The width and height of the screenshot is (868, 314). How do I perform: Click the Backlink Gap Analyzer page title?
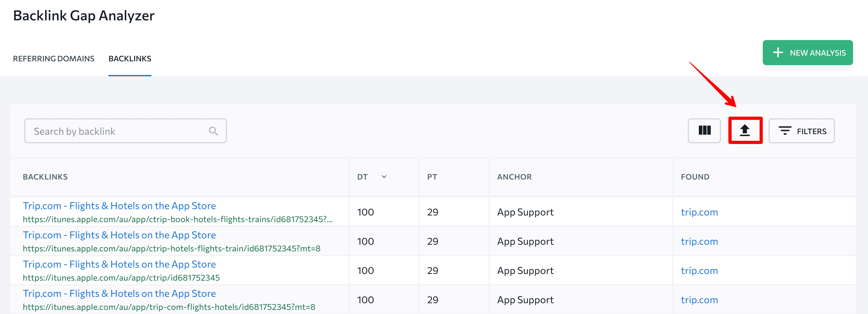click(x=84, y=16)
